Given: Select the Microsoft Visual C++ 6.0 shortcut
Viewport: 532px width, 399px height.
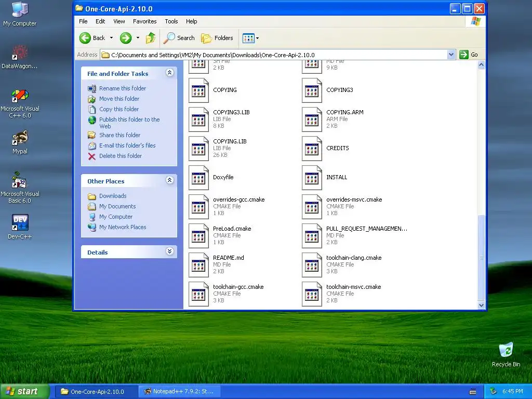Looking at the screenshot, I should click(x=20, y=96).
